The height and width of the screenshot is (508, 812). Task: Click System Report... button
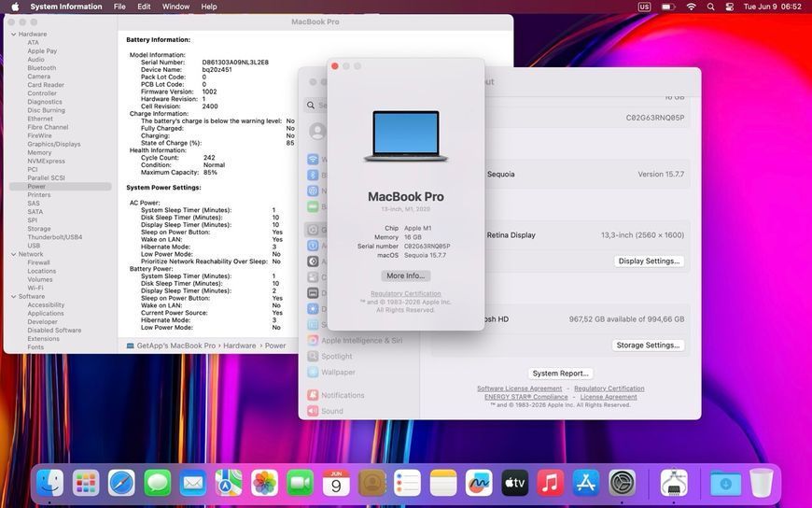coord(560,374)
